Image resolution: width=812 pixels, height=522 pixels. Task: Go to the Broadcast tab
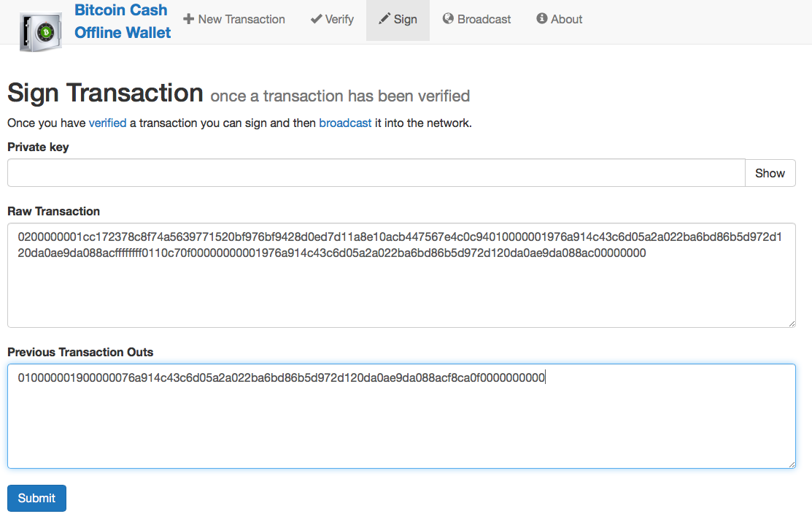(x=476, y=19)
